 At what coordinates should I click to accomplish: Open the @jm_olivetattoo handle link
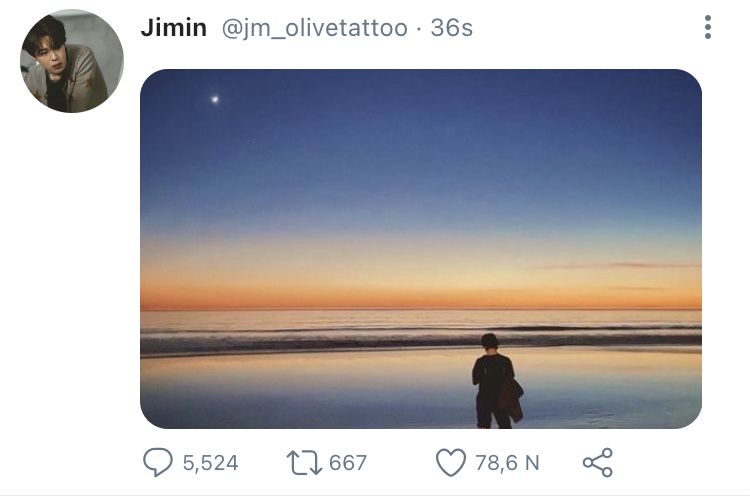coord(314,28)
